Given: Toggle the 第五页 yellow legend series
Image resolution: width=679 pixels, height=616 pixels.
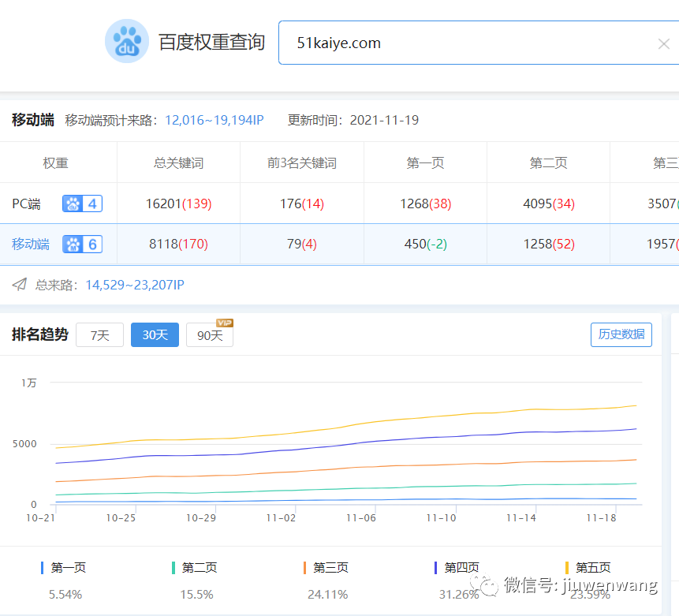Looking at the screenshot, I should pos(588,567).
